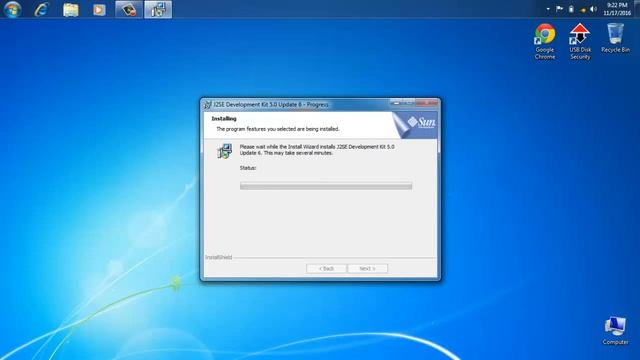
Task: Open the clock showing 9:22 PM
Action: [617, 9]
